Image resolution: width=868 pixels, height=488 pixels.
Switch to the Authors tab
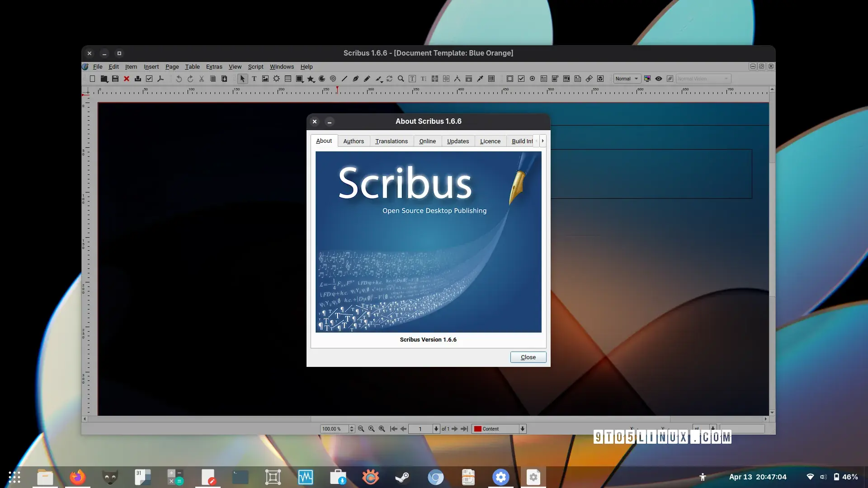click(x=353, y=141)
